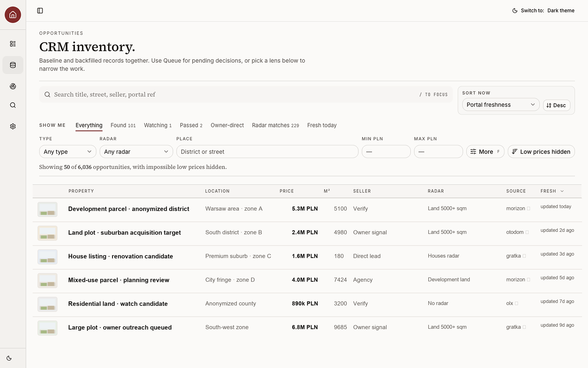Select the Found 101 tab
Viewport: 588px width, 368px height.
[x=123, y=125]
